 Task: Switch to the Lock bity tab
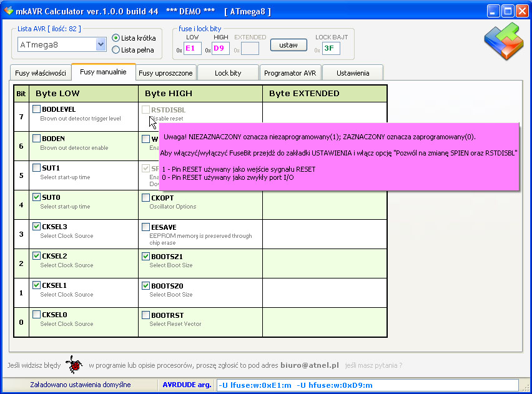[227, 72]
